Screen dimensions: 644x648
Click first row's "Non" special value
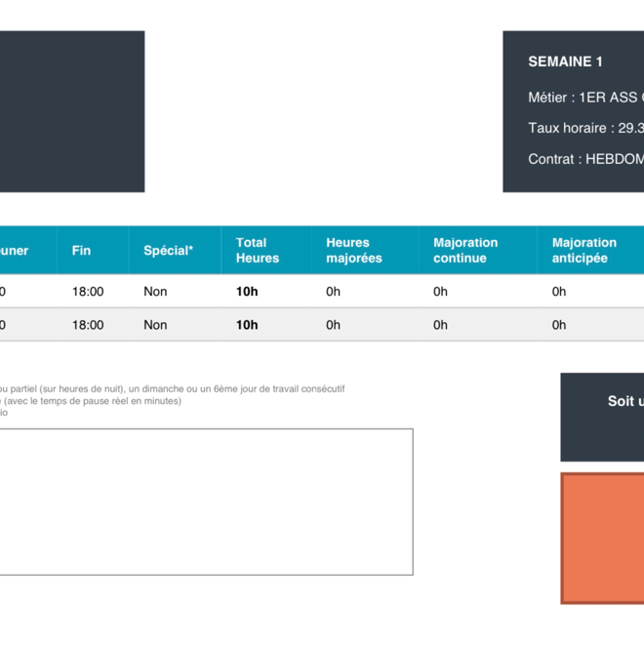tap(155, 292)
